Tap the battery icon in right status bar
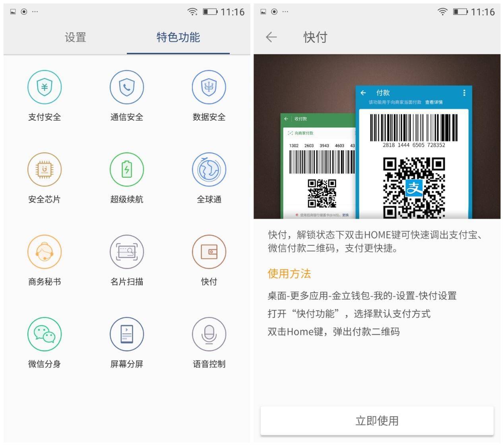This screenshot has width=504, height=446. [x=461, y=12]
